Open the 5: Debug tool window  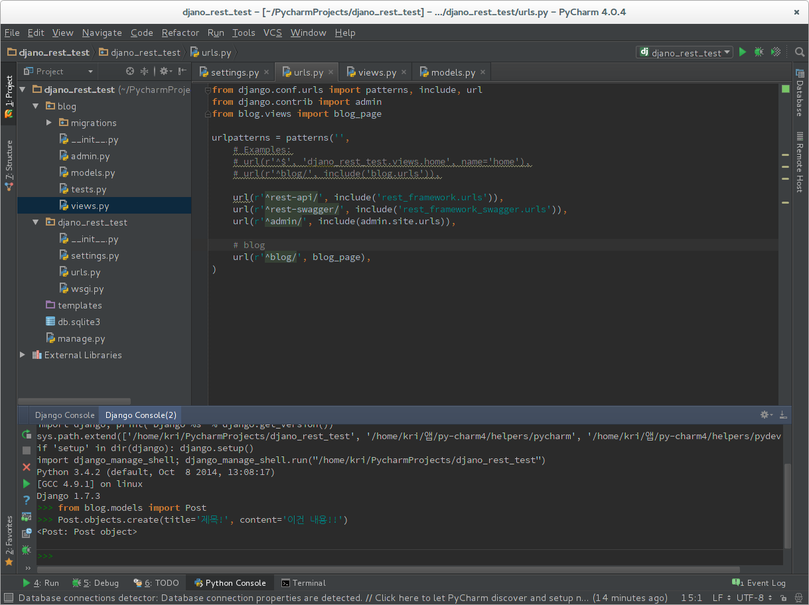tap(95, 583)
